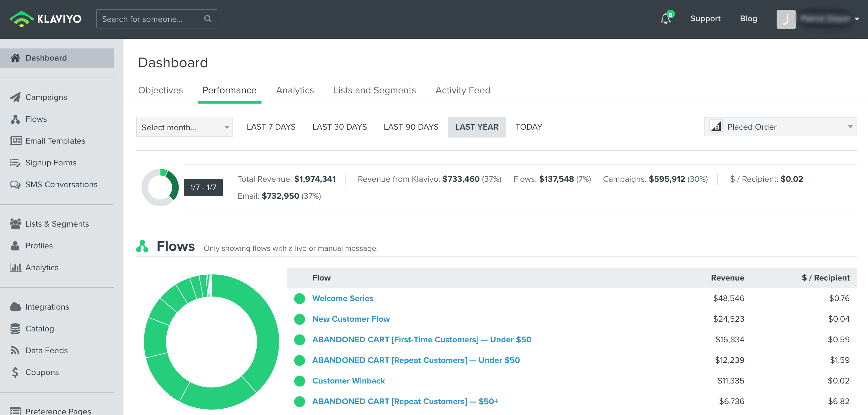Screen dimensions: 868x415
Task: Open ABANDONED CART Repeat Customers Under $50
Action: coord(416,360)
